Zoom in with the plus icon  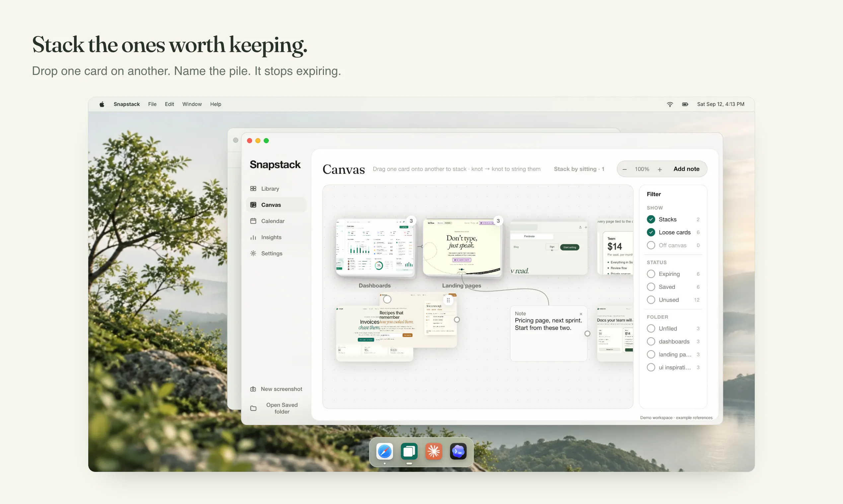coord(659,169)
